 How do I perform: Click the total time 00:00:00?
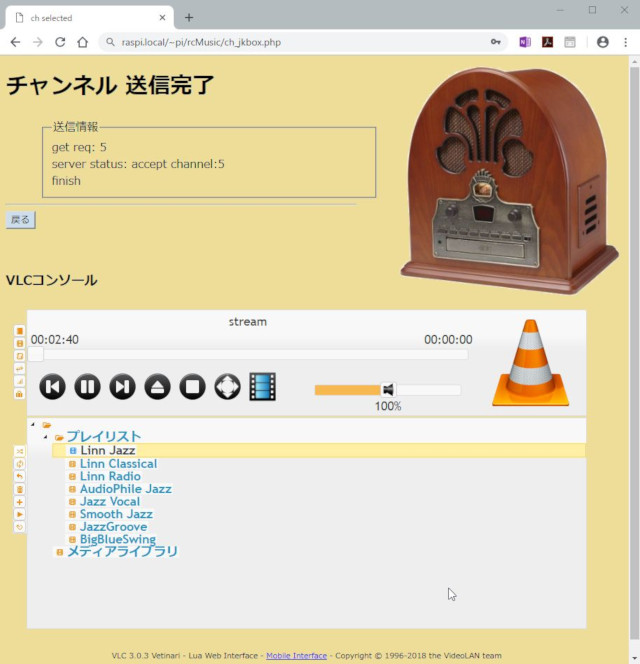448,340
